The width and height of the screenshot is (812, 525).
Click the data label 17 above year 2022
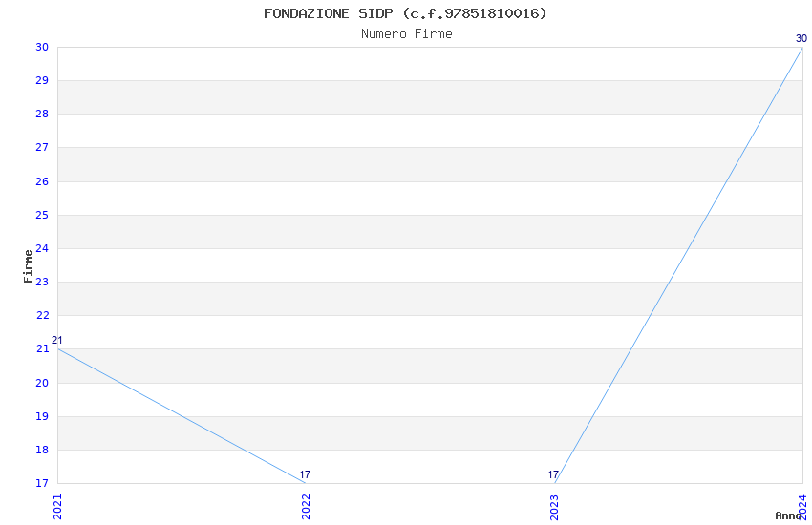305,474
